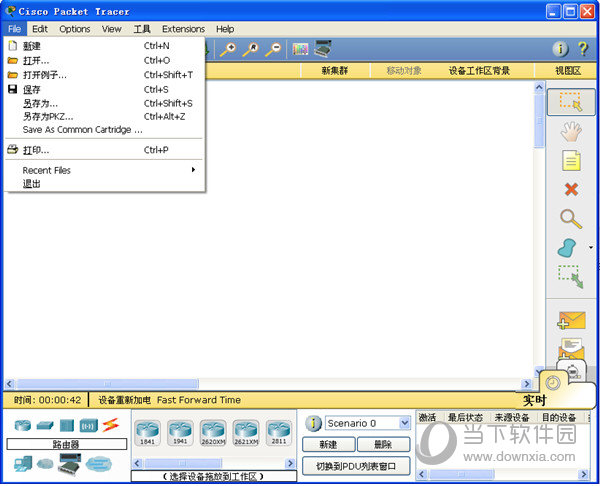Click the workspace vertical scrollbar up arrow
Image resolution: width=600 pixels, height=486 pixels.
coord(539,87)
